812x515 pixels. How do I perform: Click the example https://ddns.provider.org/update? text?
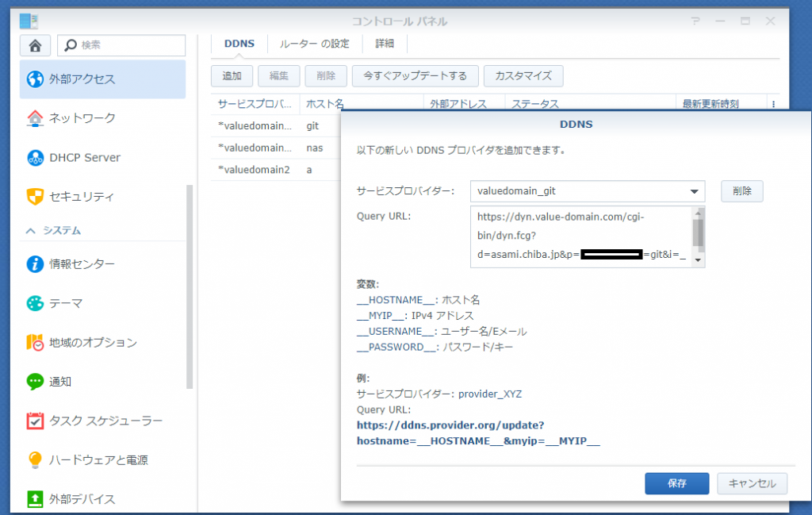point(450,425)
